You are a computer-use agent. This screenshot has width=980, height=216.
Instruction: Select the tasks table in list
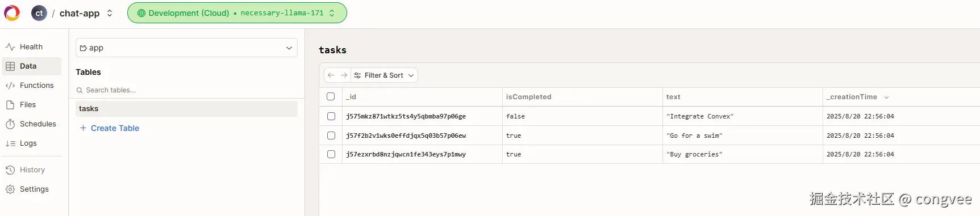(x=186, y=109)
